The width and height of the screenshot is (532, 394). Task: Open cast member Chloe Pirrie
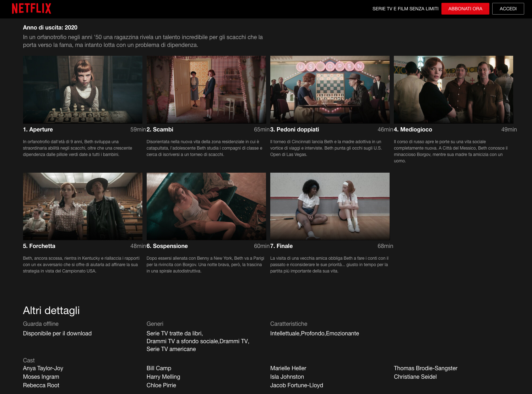coord(161,385)
